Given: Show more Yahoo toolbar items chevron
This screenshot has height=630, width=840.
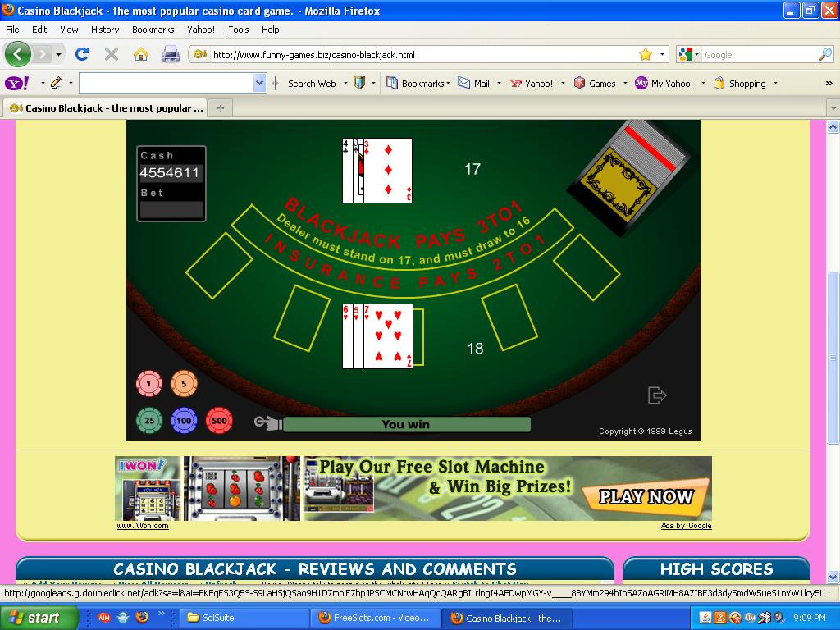Looking at the screenshot, I should point(829,83).
